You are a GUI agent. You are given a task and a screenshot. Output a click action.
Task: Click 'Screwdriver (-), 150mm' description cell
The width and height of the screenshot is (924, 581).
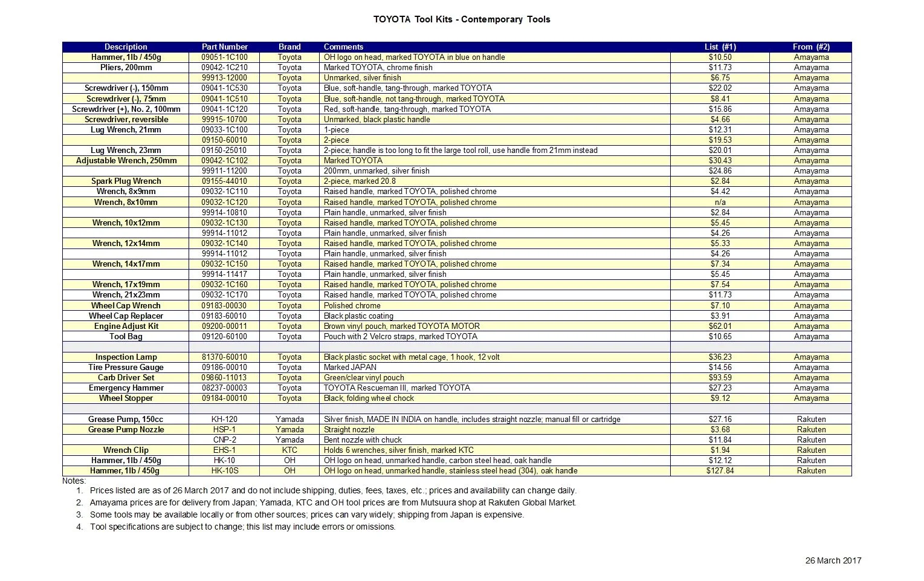126,88
